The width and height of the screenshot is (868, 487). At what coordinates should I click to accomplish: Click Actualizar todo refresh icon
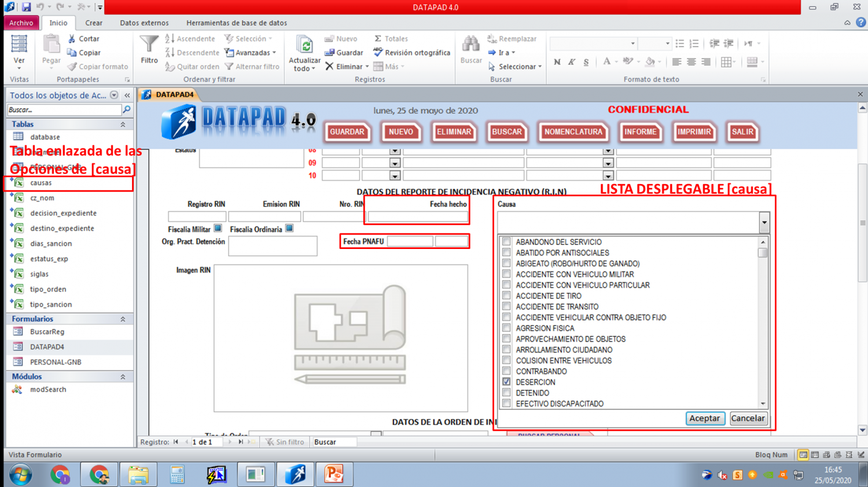pos(304,45)
